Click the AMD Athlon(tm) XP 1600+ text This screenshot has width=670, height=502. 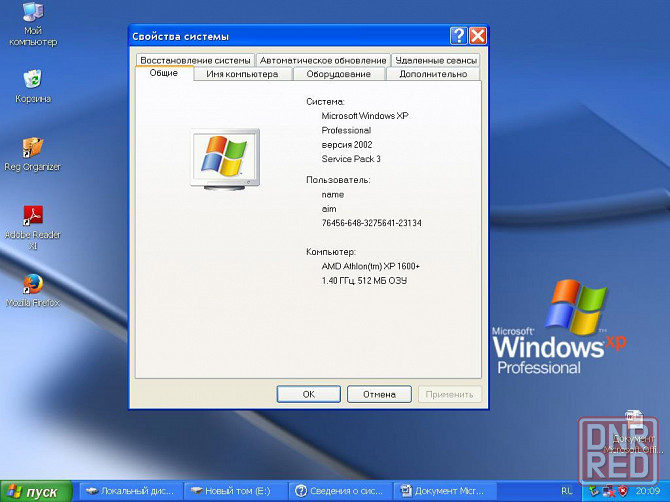tap(370, 266)
